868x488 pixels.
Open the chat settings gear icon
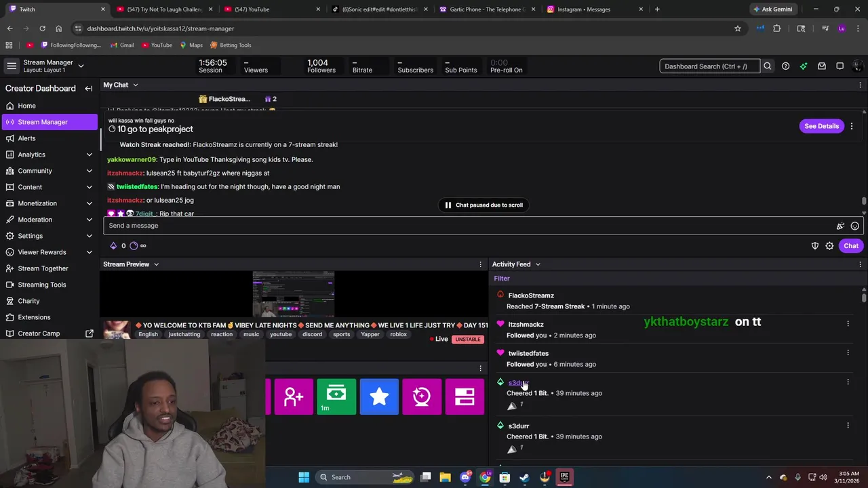pos(829,246)
